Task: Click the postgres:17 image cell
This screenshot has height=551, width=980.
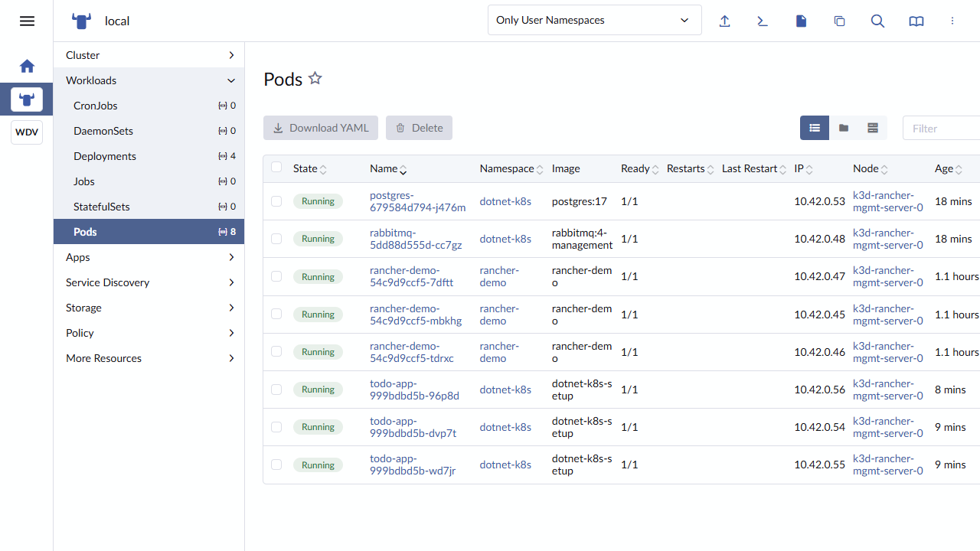Action: (579, 201)
